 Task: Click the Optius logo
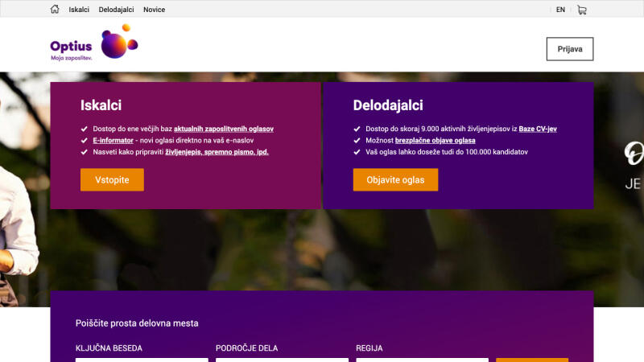(x=94, y=43)
